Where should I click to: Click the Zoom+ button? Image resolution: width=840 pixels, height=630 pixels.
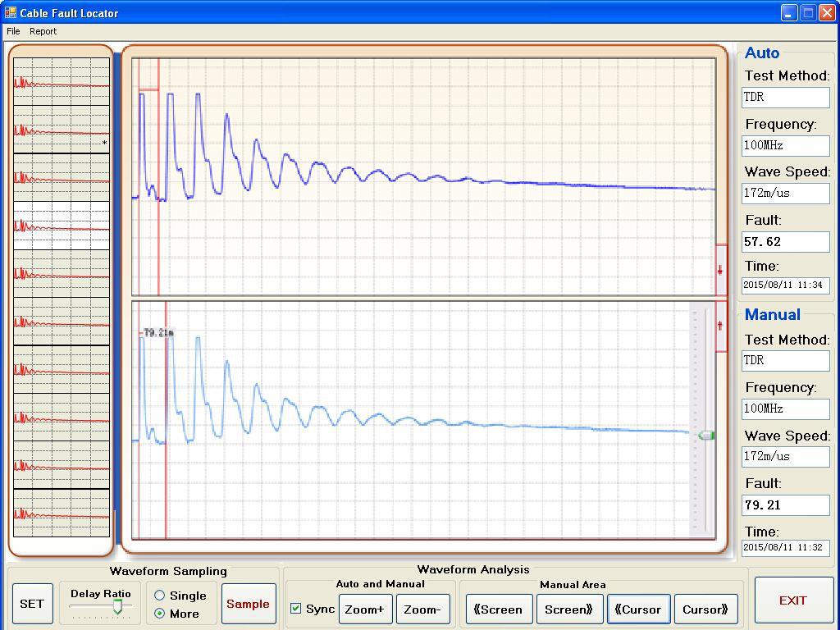click(365, 609)
